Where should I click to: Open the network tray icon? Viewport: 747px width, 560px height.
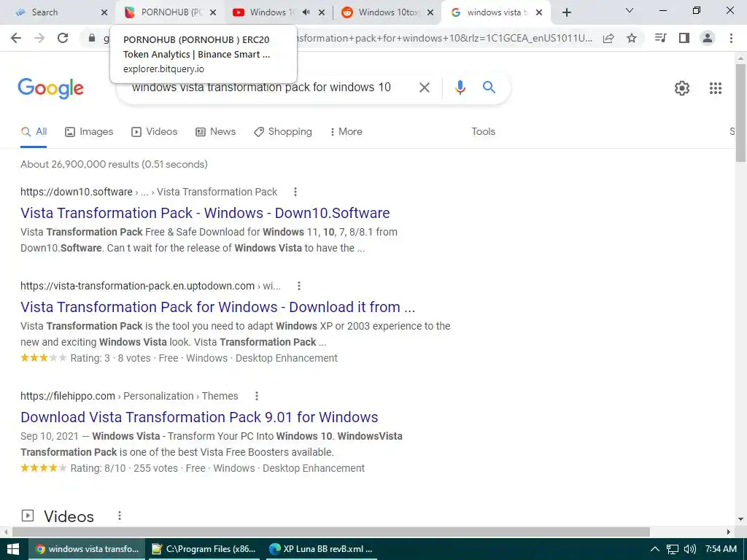click(x=672, y=549)
